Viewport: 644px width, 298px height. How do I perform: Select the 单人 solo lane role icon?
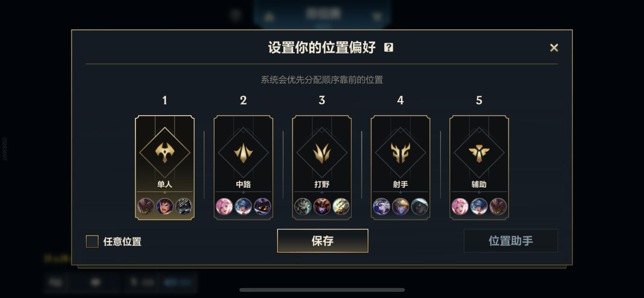tap(165, 152)
